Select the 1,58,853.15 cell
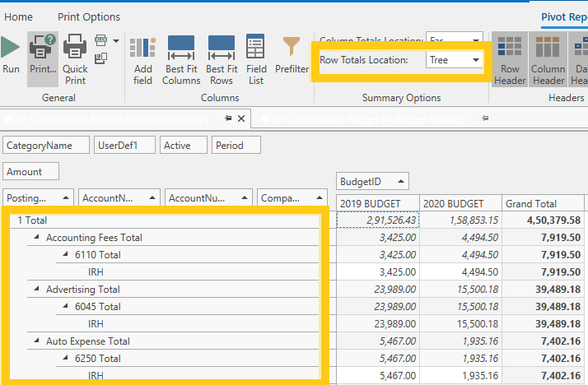Screen dimensions: 588x385 pyautogui.click(x=460, y=220)
